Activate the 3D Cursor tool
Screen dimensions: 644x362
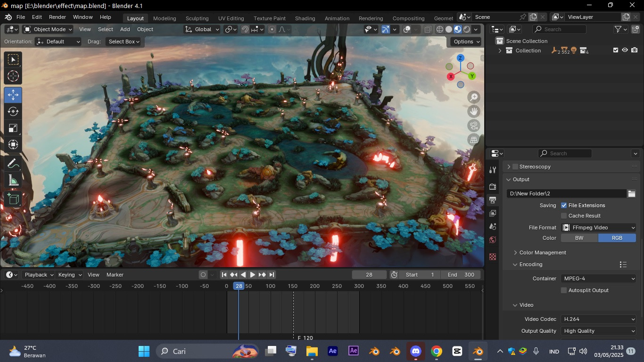click(x=13, y=76)
